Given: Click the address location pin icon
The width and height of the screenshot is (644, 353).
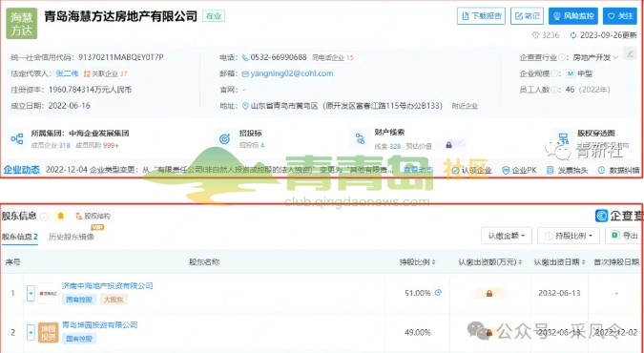Looking at the screenshot, I should click(245, 106).
